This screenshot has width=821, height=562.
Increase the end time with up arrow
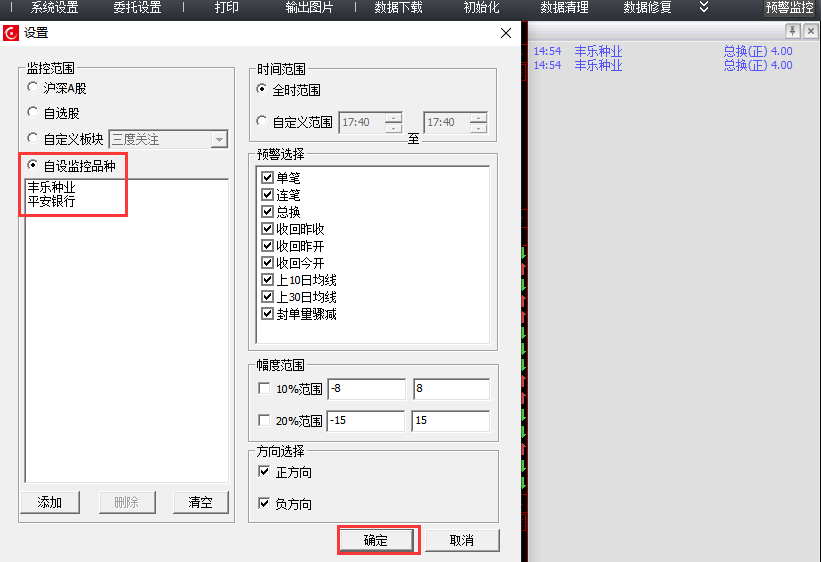tap(479, 118)
